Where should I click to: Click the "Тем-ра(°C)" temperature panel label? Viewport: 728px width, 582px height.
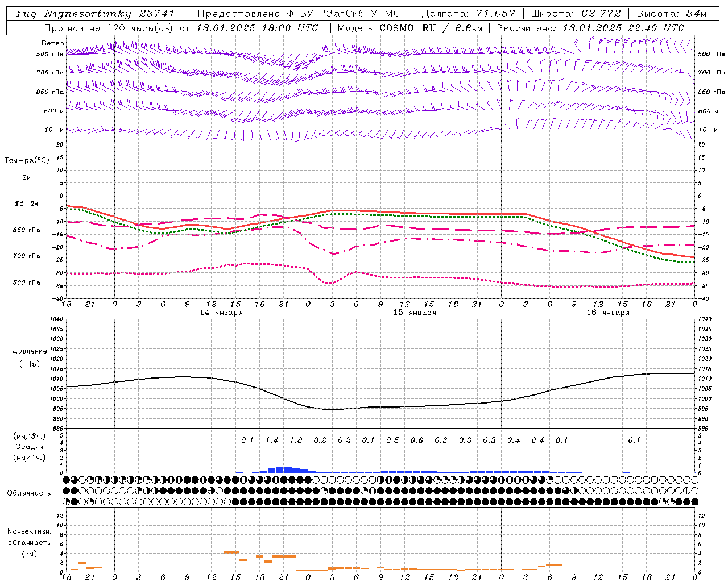click(x=27, y=161)
